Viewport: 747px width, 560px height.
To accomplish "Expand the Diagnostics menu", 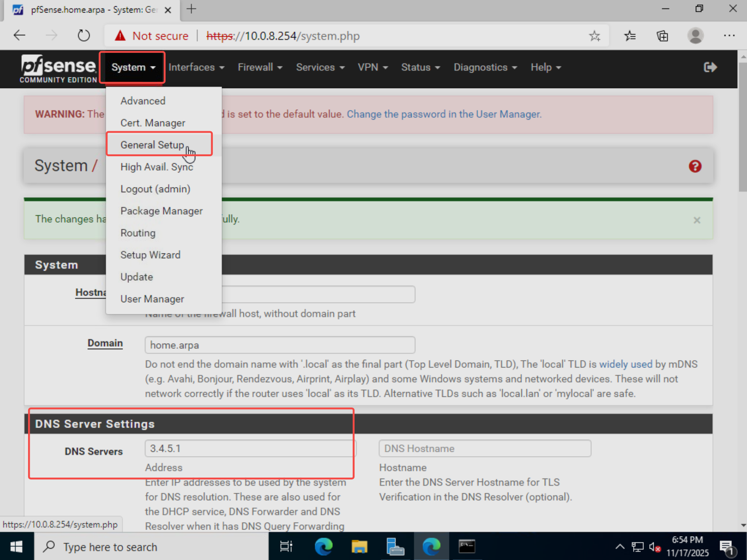I will (x=485, y=67).
